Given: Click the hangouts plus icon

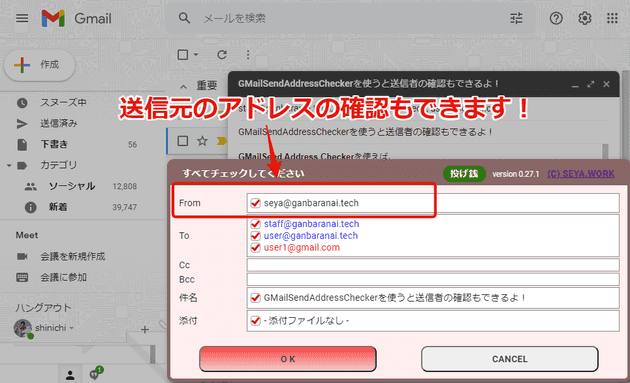Looking at the screenshot, I should 145,330.
